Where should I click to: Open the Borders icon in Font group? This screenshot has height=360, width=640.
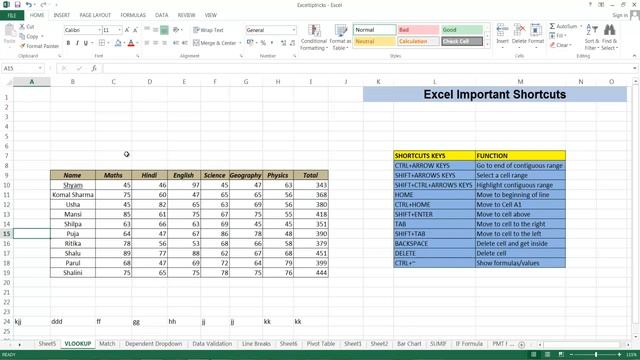[102, 43]
